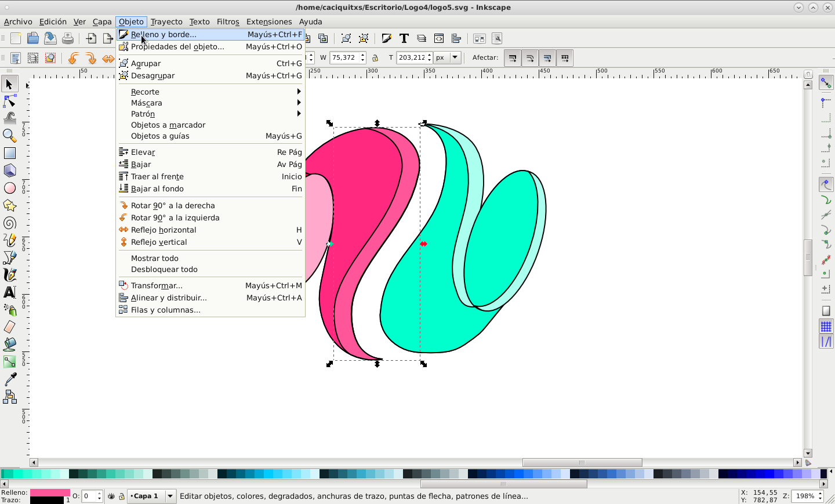Open the Trayecto menu
835x504 pixels.
(x=166, y=21)
